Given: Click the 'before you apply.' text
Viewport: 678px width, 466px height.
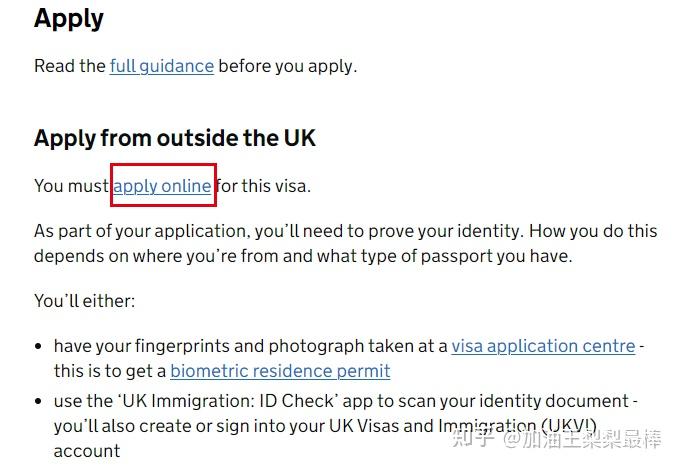Looking at the screenshot, I should [x=287, y=66].
